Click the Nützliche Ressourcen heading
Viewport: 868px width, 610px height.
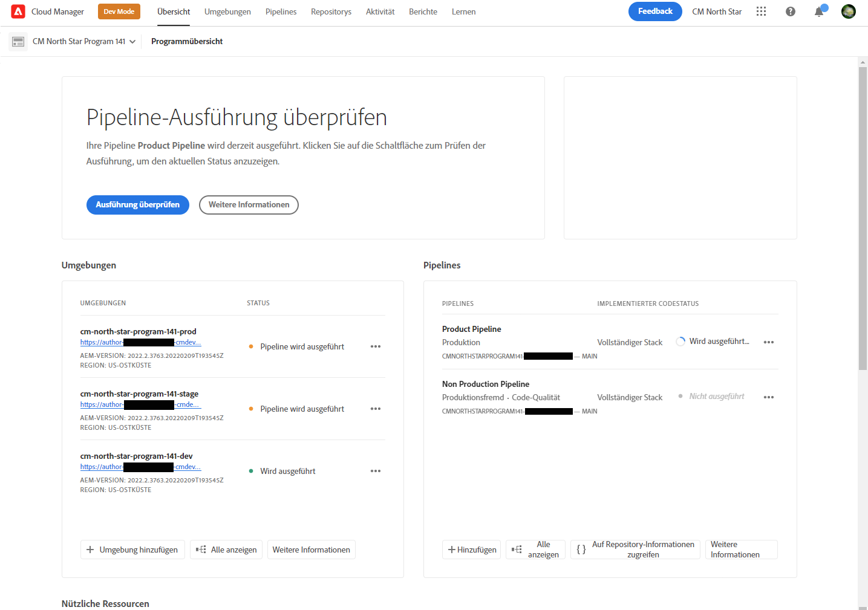click(x=105, y=604)
